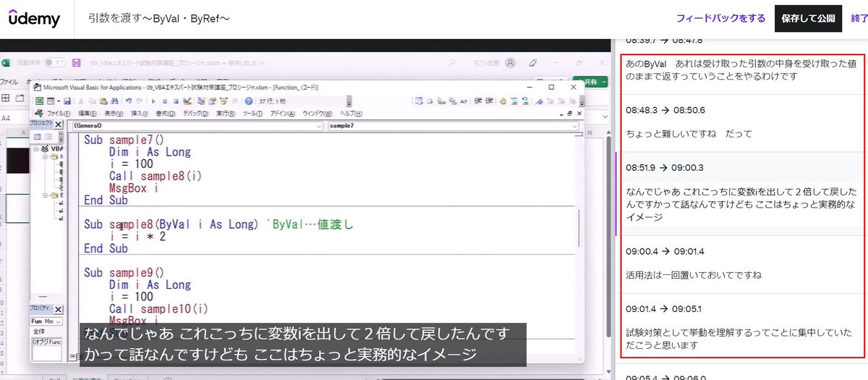
Task: Open the VBA 編集(E) menu
Action: [87, 114]
